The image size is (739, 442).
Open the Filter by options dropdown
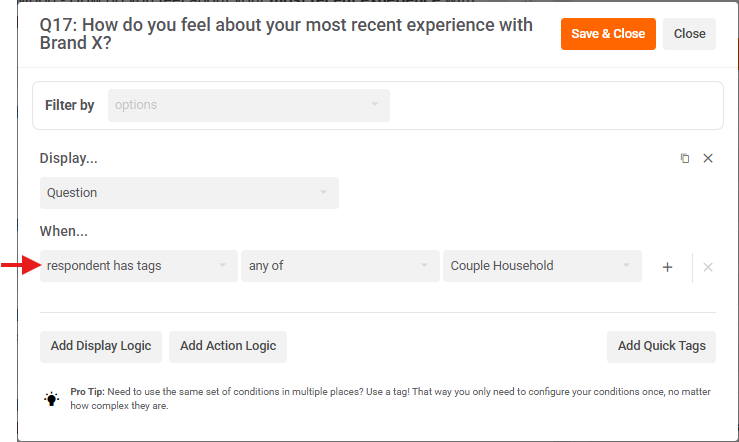pyautogui.click(x=248, y=105)
